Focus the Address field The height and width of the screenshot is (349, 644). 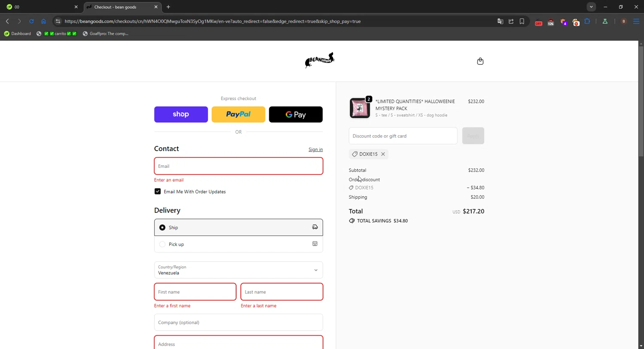tap(238, 342)
